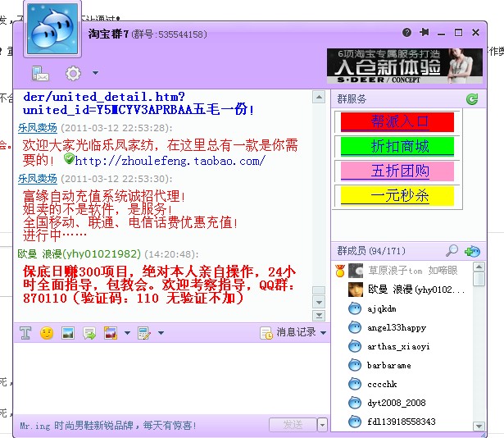Click the avatar photo of 欧曼 浪漫
The height and width of the screenshot is (438, 504).
(x=356, y=290)
